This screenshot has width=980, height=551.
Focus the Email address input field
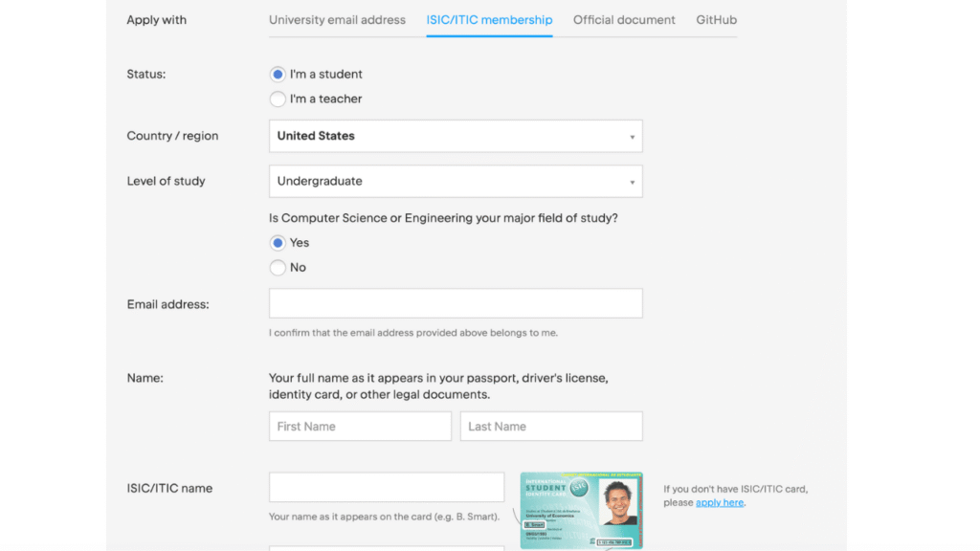456,303
